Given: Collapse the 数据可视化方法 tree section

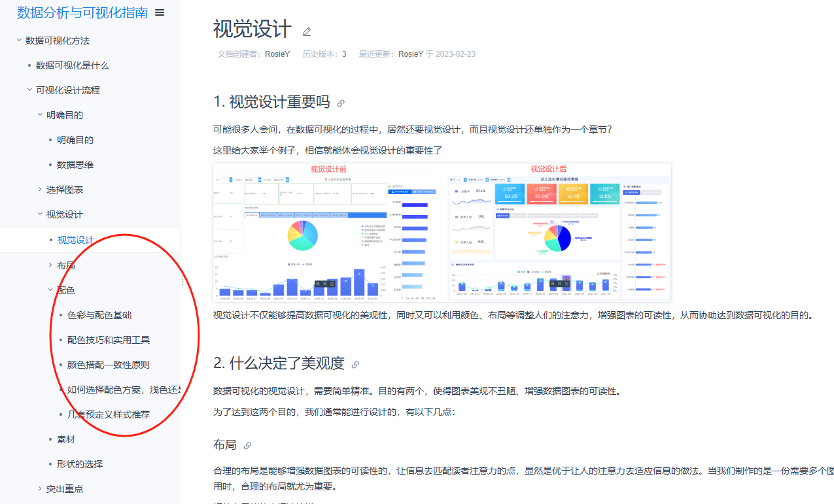Looking at the screenshot, I should click(x=18, y=41).
